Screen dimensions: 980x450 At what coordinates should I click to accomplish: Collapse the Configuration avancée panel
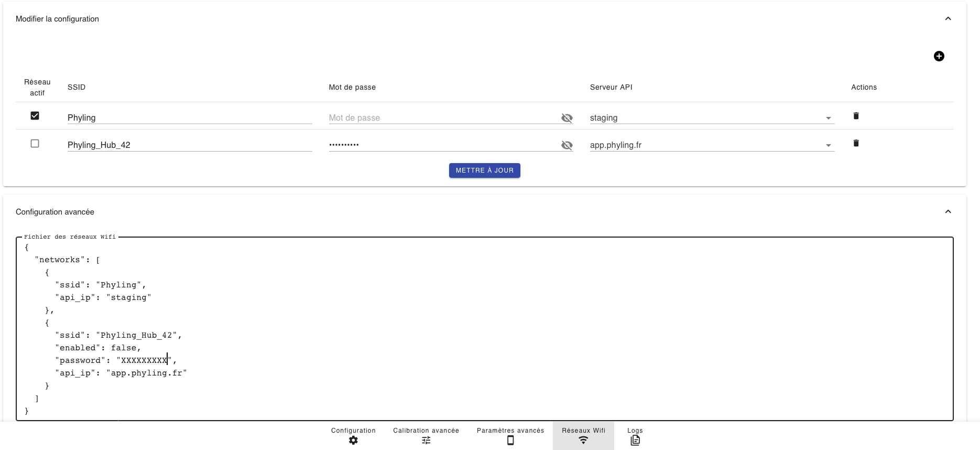[948, 212]
